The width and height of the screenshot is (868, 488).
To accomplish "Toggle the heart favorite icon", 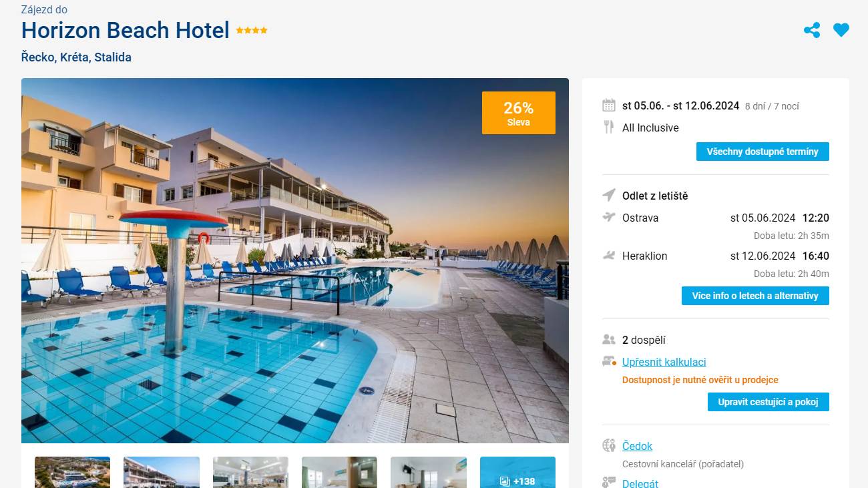I will [x=841, y=30].
